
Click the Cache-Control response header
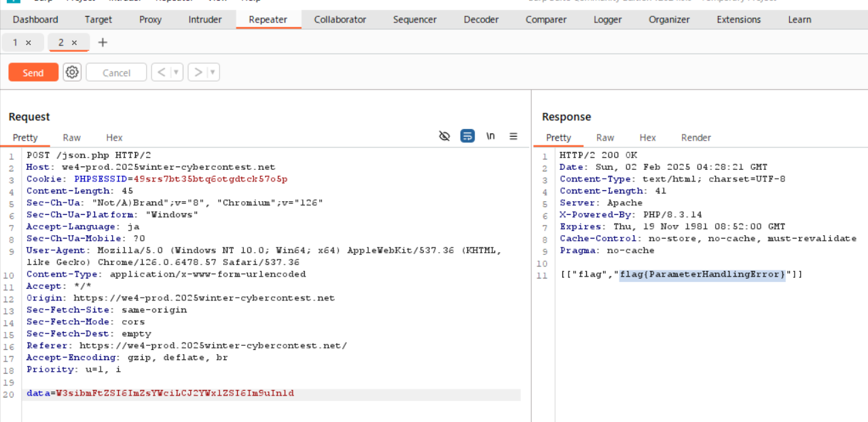click(708, 239)
